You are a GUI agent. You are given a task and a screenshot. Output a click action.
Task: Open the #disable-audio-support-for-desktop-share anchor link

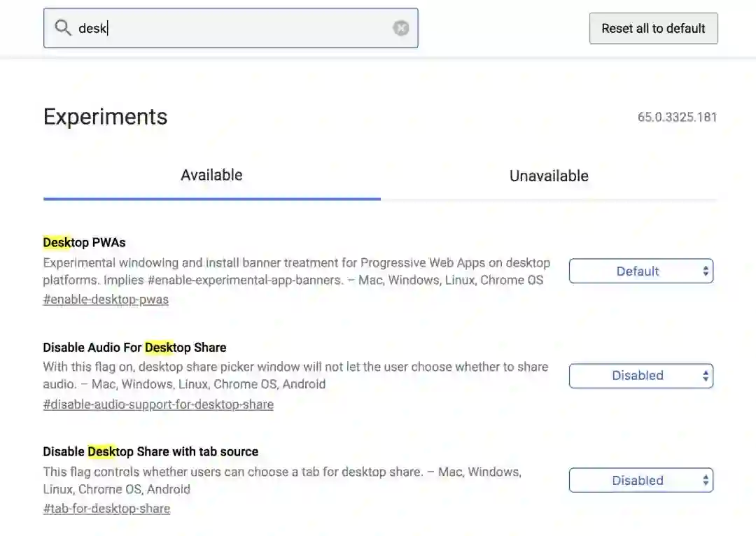[x=158, y=404]
